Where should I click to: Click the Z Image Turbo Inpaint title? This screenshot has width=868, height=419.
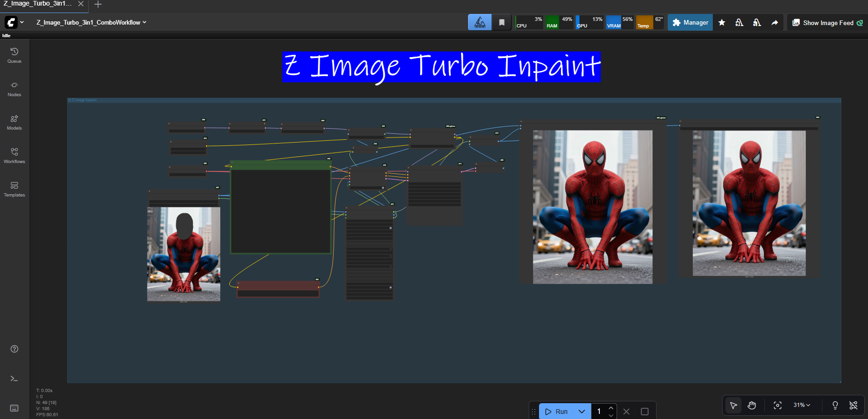coord(441,67)
